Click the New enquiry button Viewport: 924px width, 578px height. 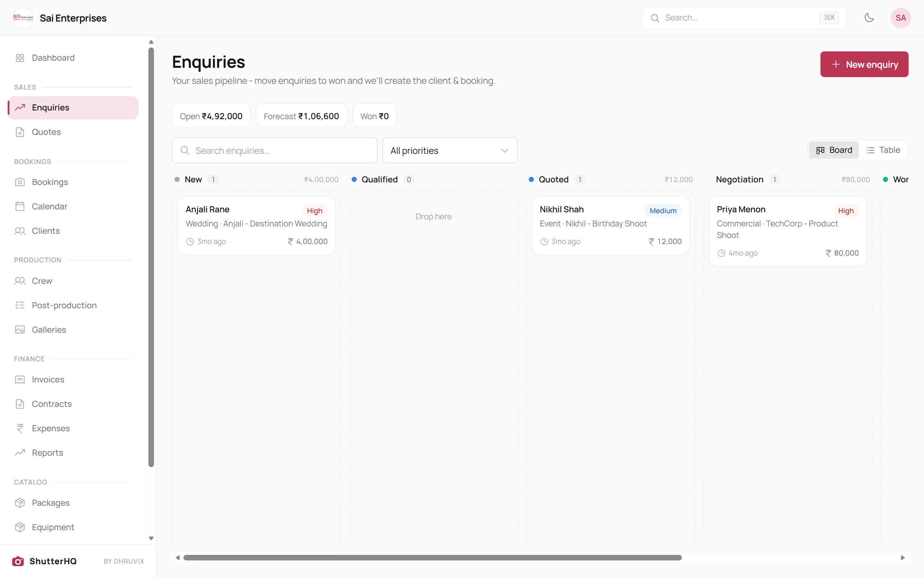864,64
